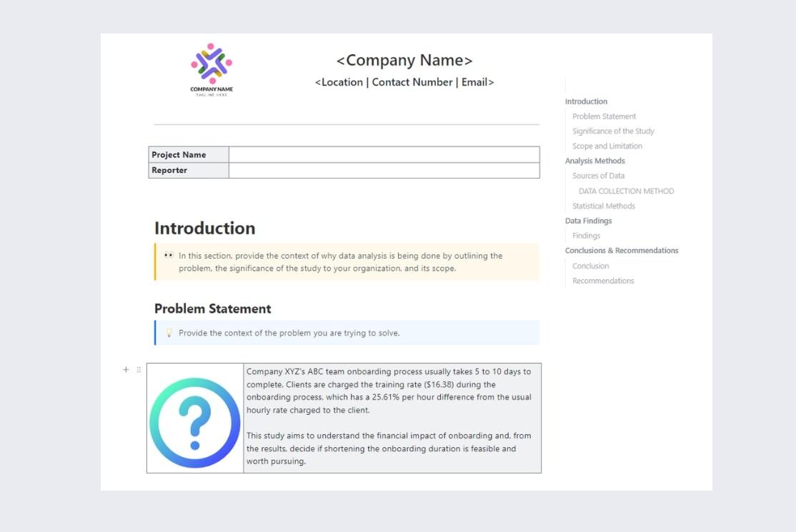Open Significance of the Study outline link
The width and height of the screenshot is (796, 532).
[613, 131]
